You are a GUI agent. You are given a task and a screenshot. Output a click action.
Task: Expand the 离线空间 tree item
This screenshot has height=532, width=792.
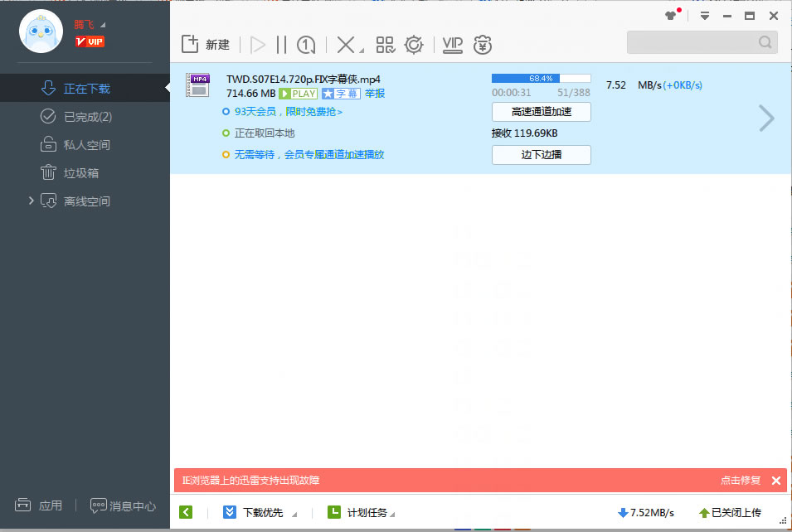click(32, 201)
